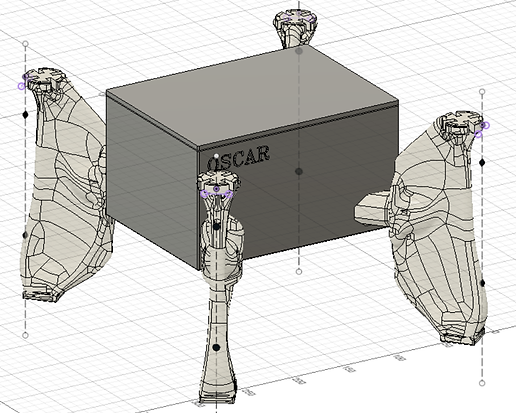Screen dimensions: 516x413
Task: Select the engraved OSCAR text on the box
Action: tap(238, 158)
